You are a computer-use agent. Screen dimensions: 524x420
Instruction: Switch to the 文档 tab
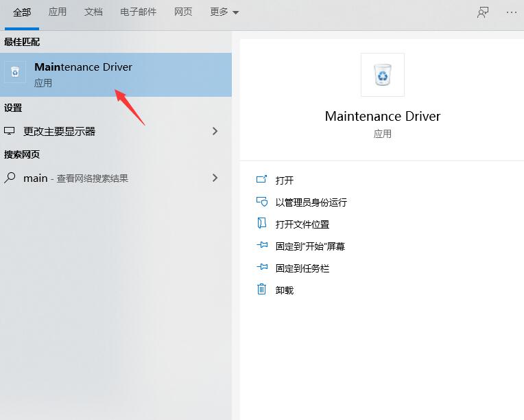(x=93, y=12)
